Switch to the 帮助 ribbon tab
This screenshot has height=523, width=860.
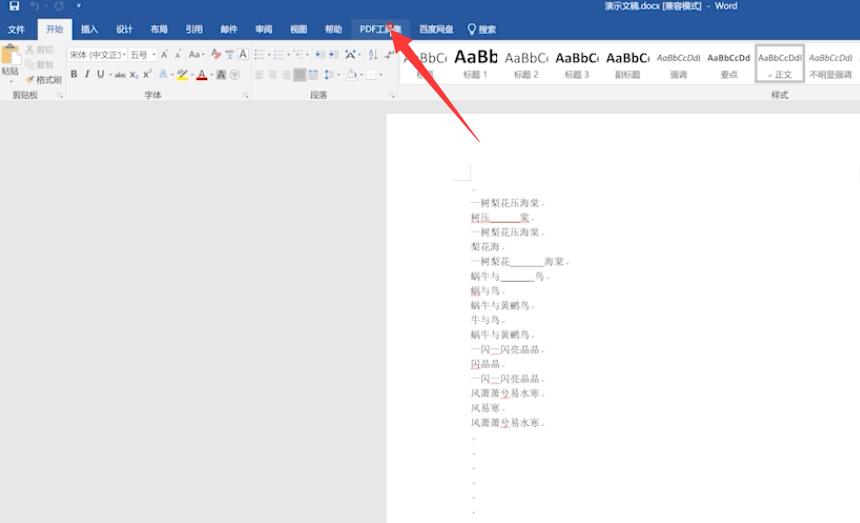333,30
